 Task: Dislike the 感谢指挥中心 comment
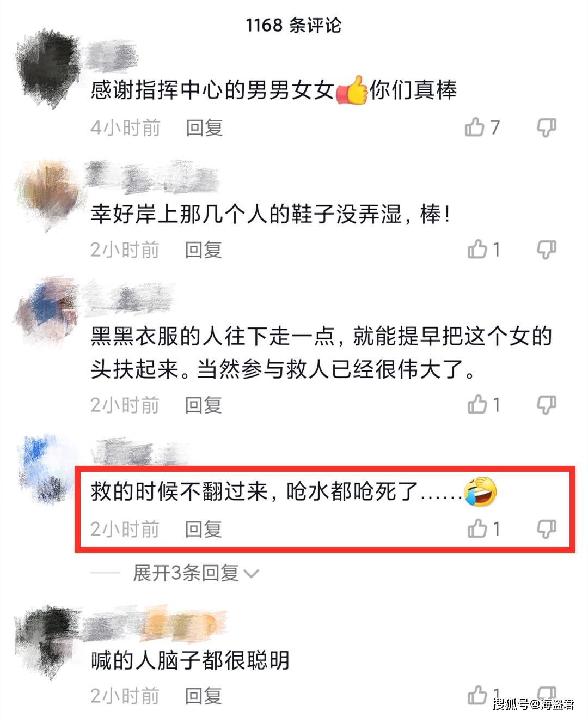click(546, 128)
